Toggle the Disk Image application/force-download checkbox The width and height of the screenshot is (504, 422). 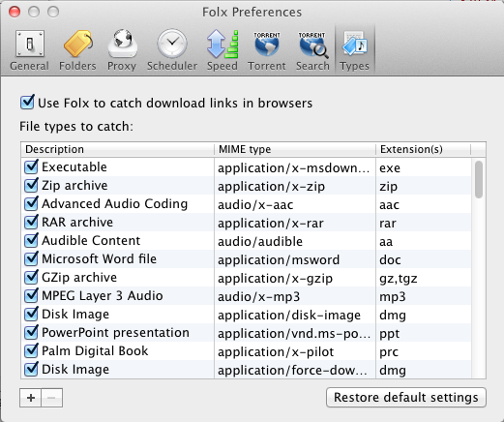31,369
